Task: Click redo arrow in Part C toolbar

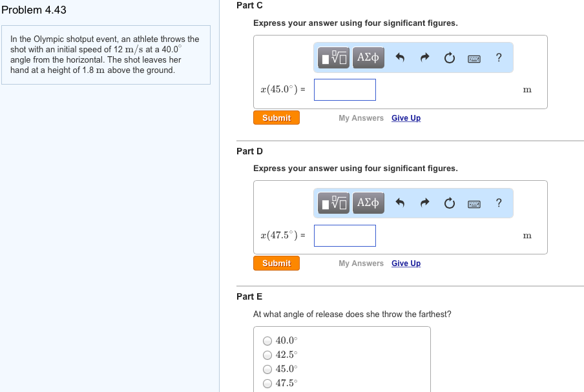Action: coord(424,58)
